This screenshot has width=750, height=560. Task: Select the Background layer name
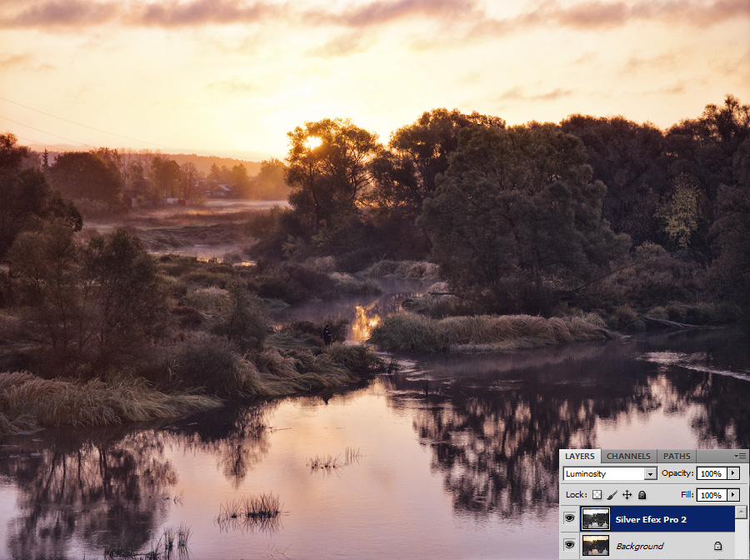(x=639, y=546)
